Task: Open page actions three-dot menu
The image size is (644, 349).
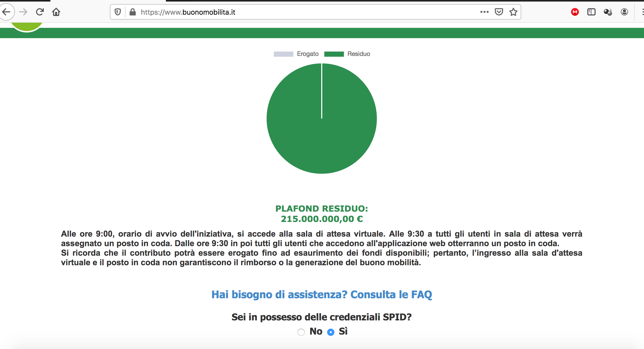Action: tap(484, 12)
